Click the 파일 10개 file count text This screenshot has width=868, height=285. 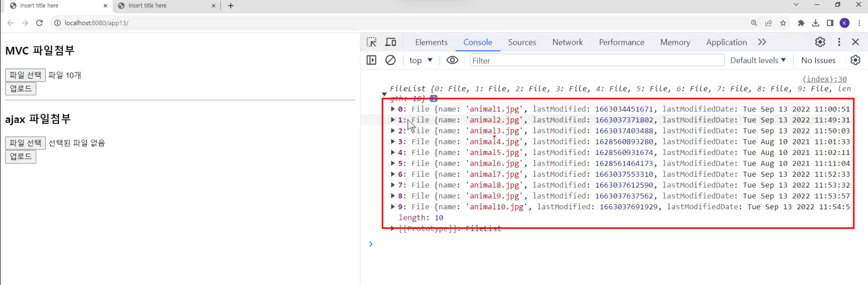coord(65,75)
